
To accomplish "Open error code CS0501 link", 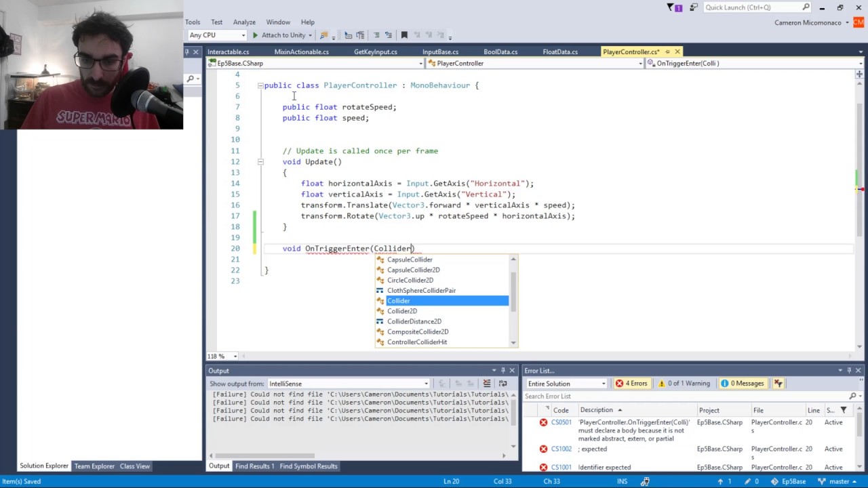I will click(x=561, y=422).
